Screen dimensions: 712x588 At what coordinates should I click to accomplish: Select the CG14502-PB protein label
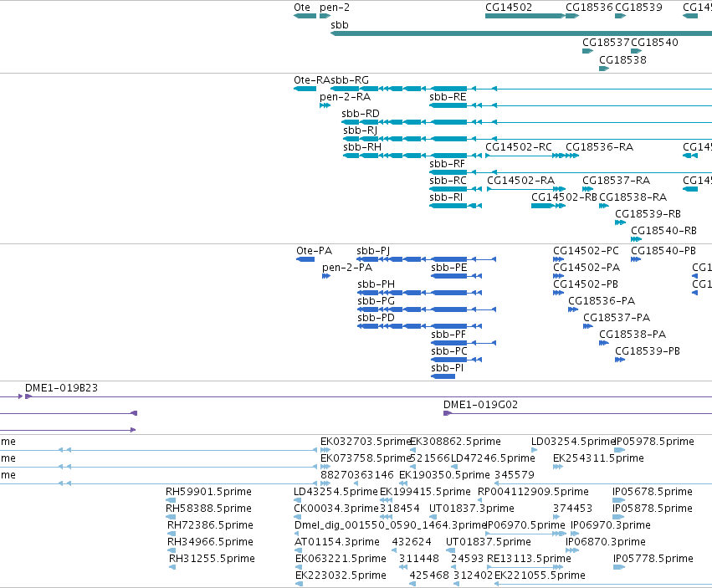[x=586, y=284]
